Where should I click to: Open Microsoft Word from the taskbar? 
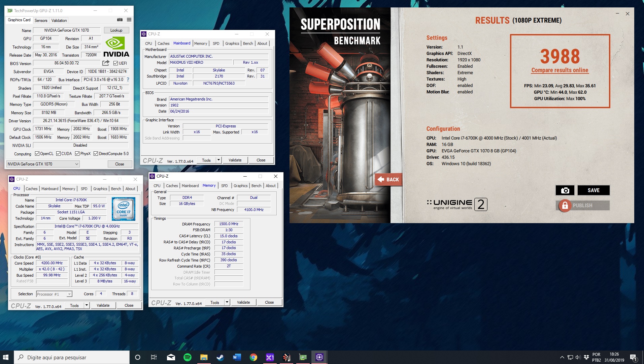237,357
